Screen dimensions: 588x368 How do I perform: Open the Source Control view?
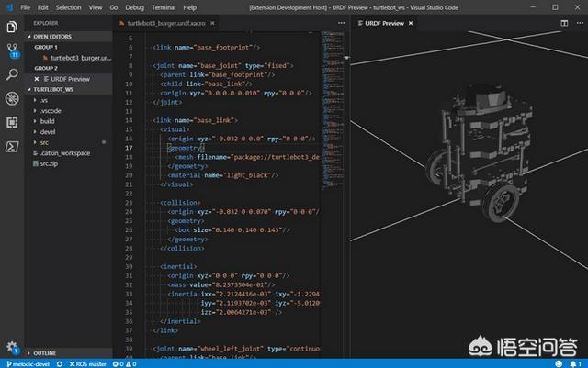13,48
